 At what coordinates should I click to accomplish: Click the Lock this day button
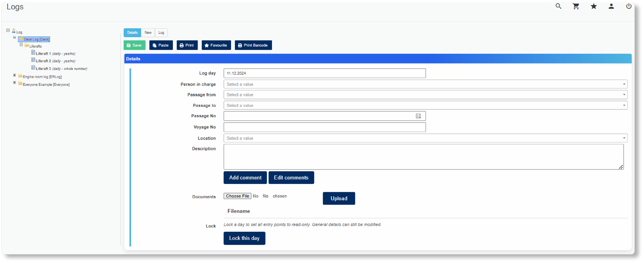(x=244, y=239)
